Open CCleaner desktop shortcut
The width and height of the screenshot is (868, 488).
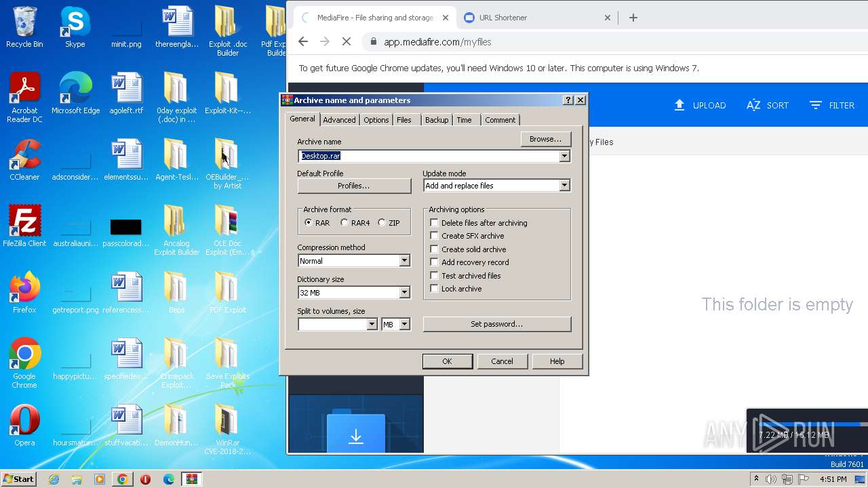(24, 160)
